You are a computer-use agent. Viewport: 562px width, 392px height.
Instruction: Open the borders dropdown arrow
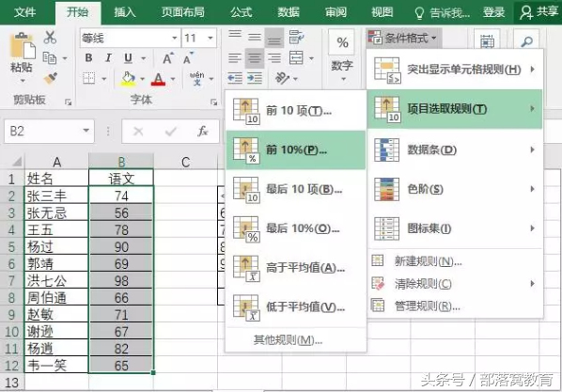pyautogui.click(x=104, y=79)
